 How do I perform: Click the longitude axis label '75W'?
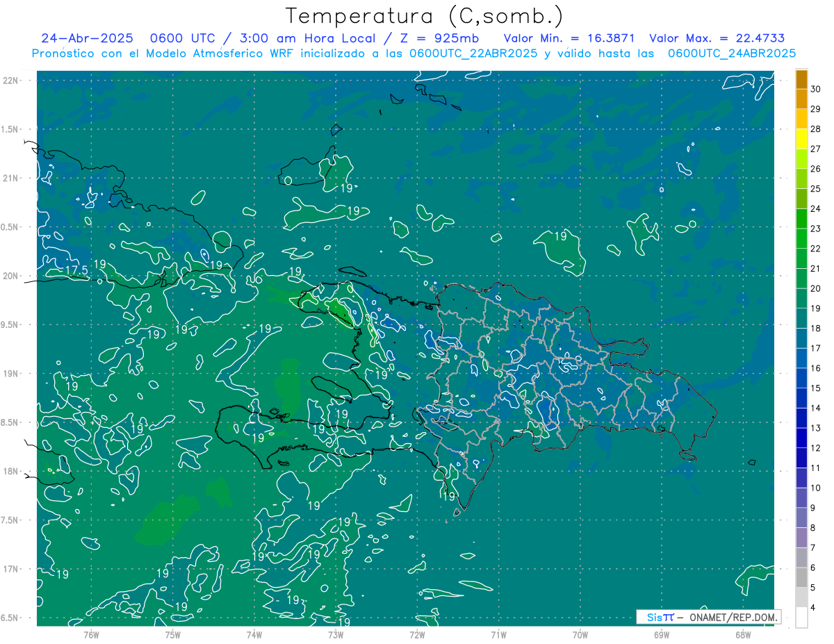click(x=173, y=634)
